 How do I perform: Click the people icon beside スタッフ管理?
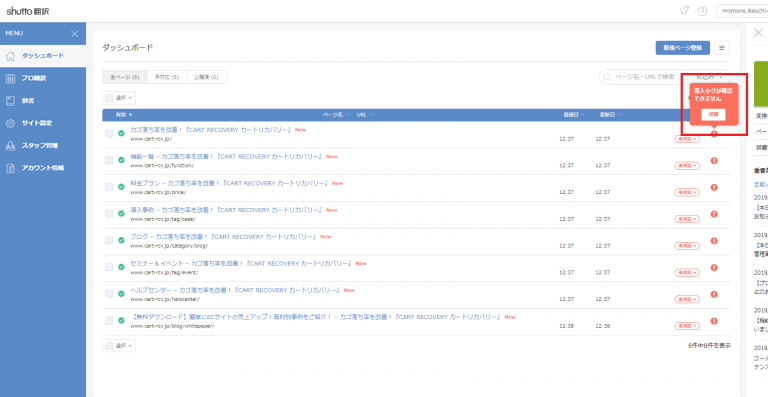(x=11, y=146)
